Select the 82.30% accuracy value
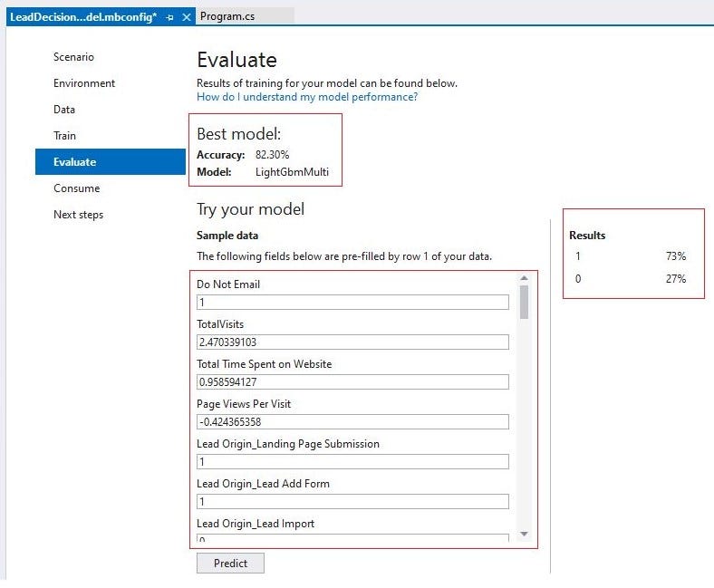This screenshot has width=714, height=588. coord(273,155)
